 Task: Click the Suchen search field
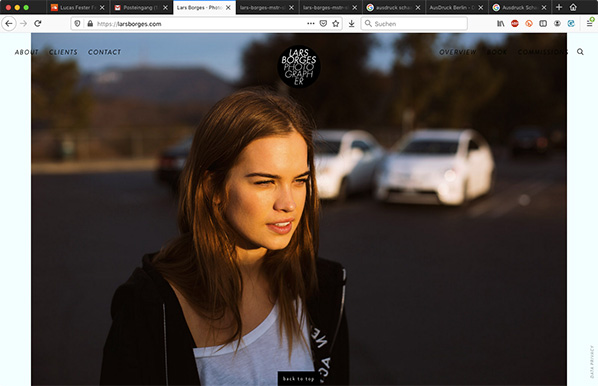pyautogui.click(x=414, y=24)
